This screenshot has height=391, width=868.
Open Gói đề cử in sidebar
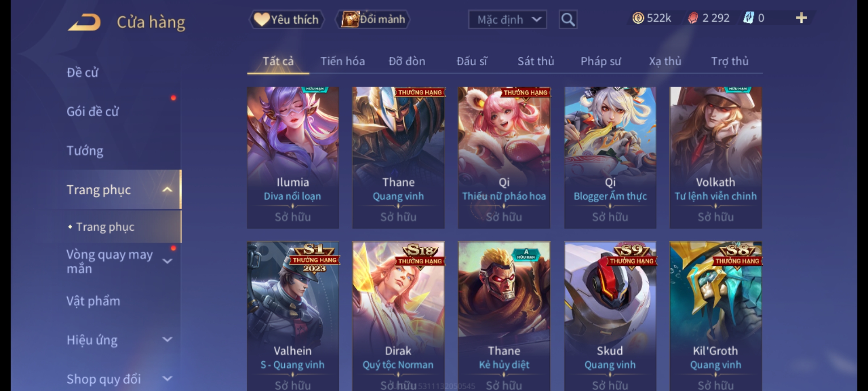[x=93, y=112]
